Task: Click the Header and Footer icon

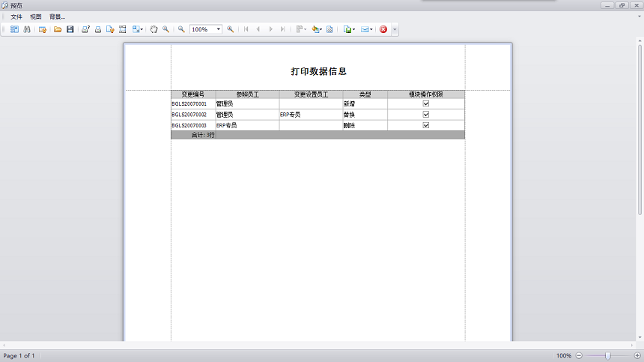Action: coord(122,29)
